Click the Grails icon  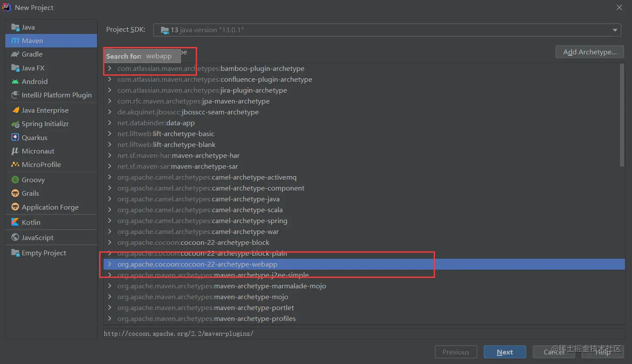coord(15,193)
